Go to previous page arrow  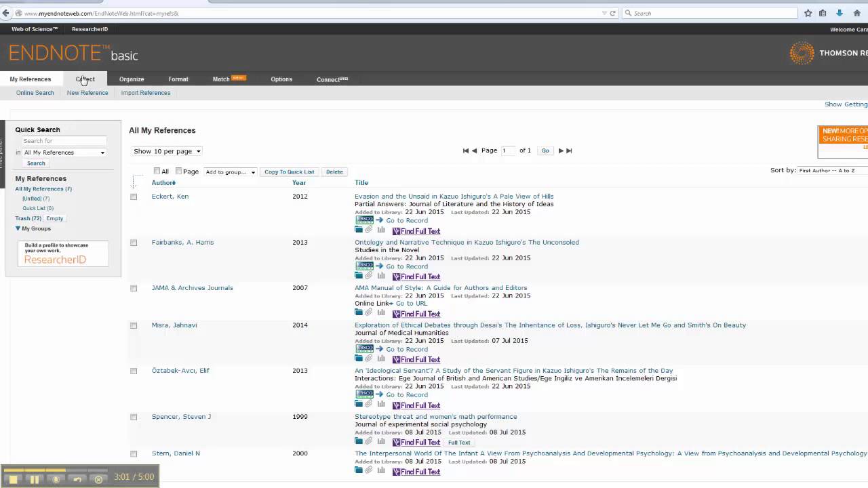475,150
